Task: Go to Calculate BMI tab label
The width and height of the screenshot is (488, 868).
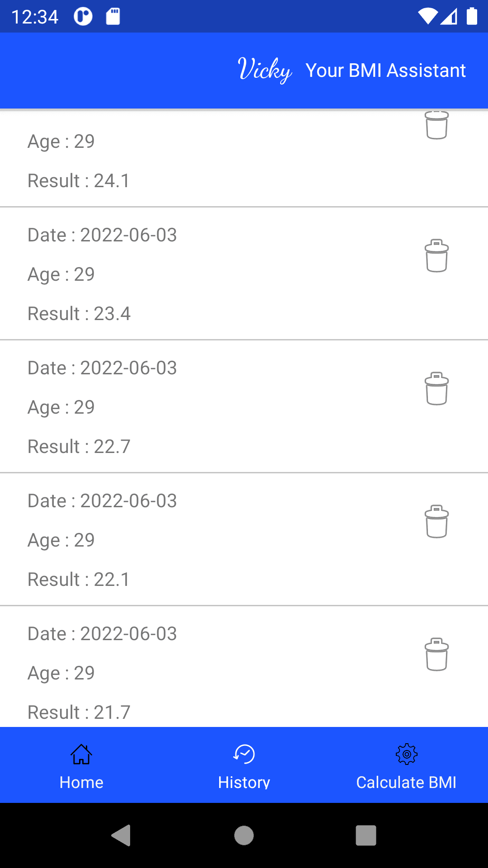Action: pyautogui.click(x=406, y=783)
